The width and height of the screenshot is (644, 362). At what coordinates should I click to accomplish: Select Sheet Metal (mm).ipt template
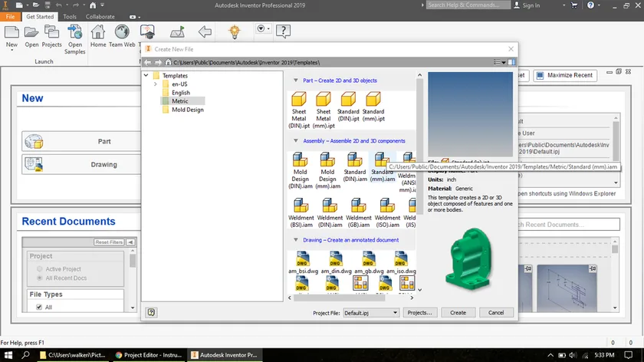324,110
